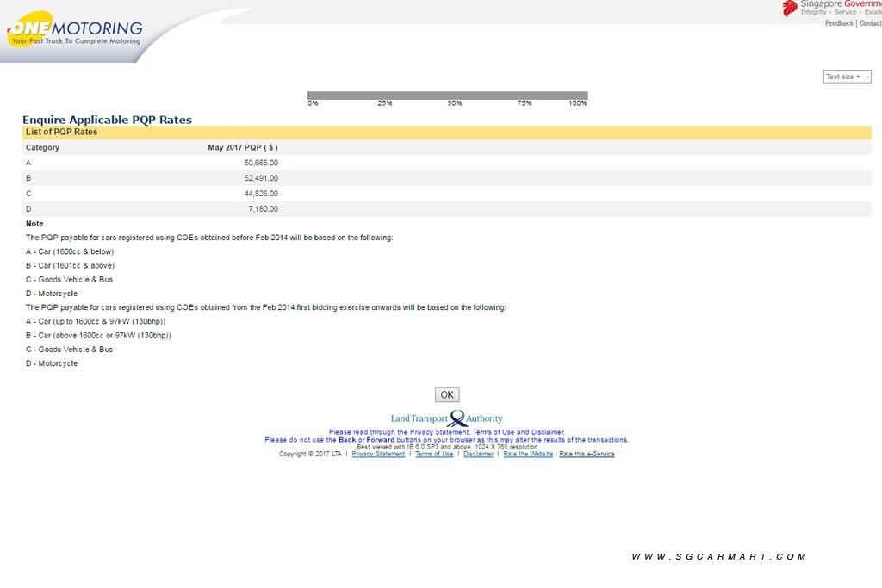Click the Land Transport Authority logo

point(446,418)
